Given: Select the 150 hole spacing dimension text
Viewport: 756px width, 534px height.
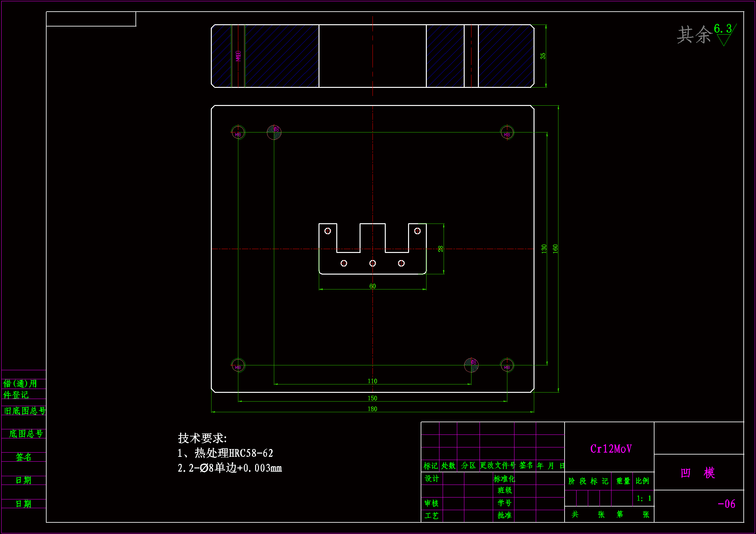Looking at the screenshot, I should click(372, 398).
